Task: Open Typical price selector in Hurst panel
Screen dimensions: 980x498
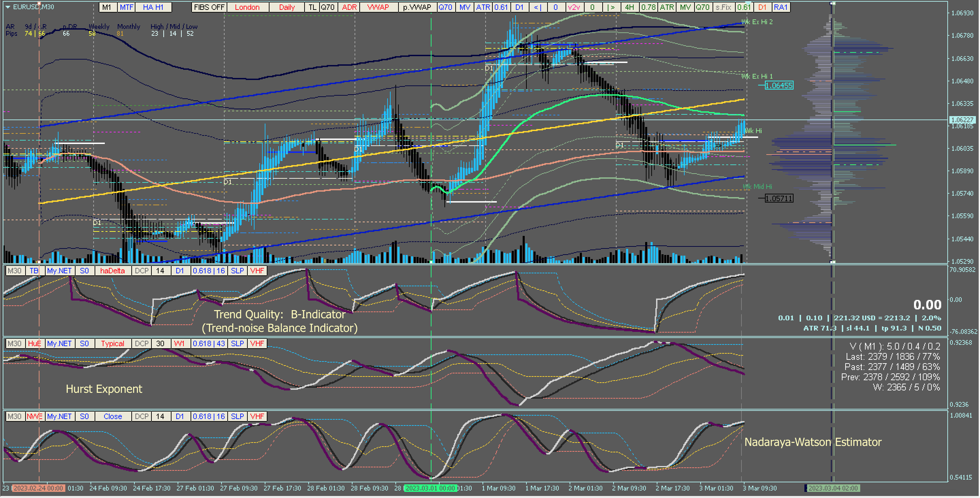Action: [x=112, y=343]
